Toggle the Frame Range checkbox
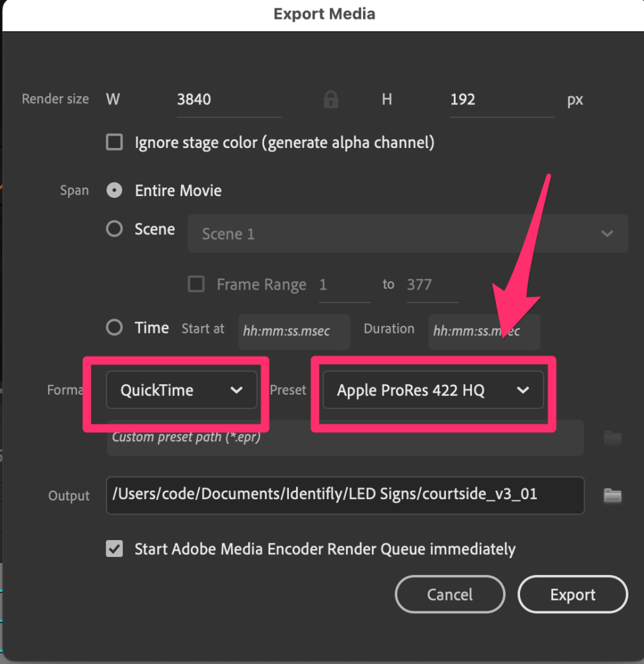This screenshot has width=644, height=664. (x=196, y=284)
